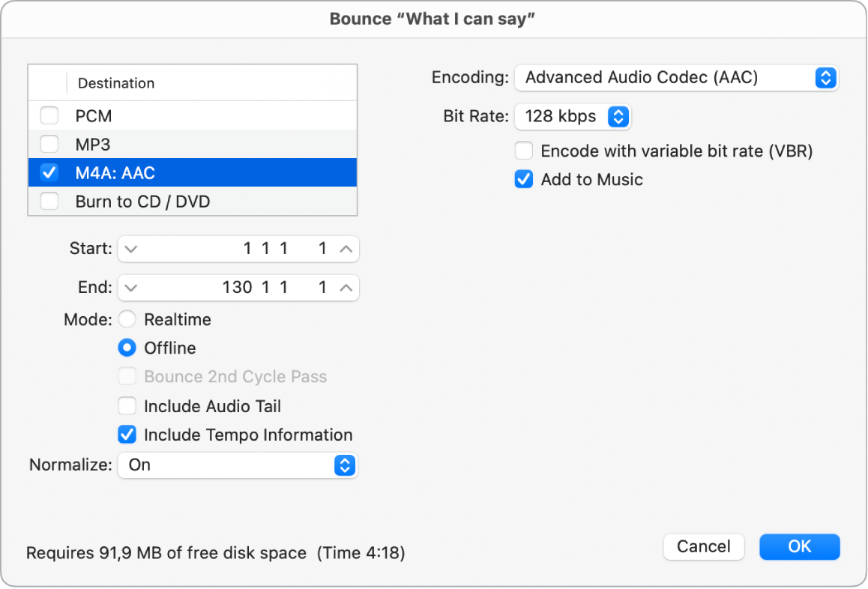Enable the PCM destination checkbox
868x589 pixels.
[49, 115]
